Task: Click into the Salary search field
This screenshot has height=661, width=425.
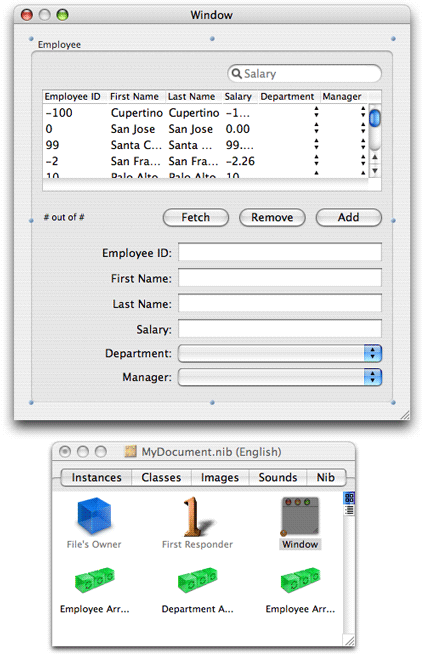Action: 304,74
